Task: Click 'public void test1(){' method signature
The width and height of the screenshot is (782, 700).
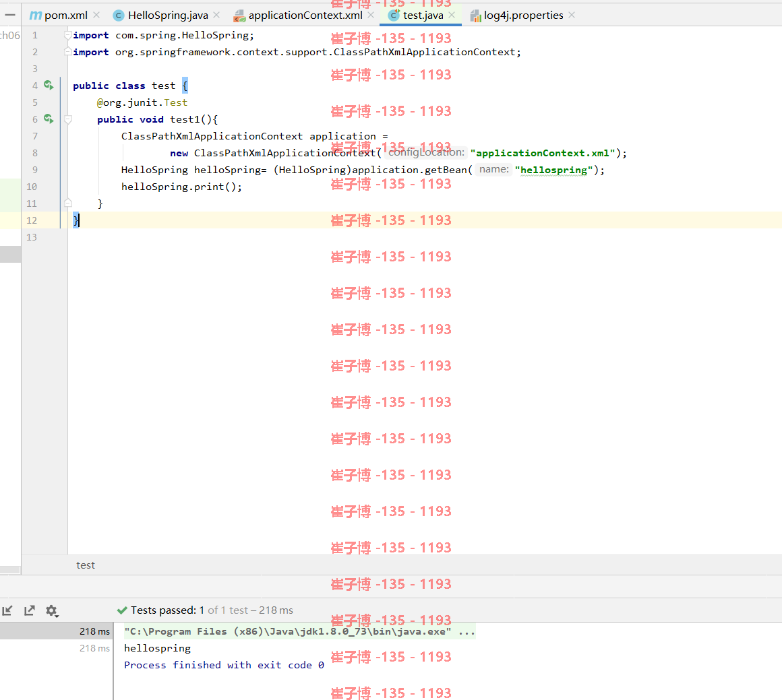Action: 158,120
